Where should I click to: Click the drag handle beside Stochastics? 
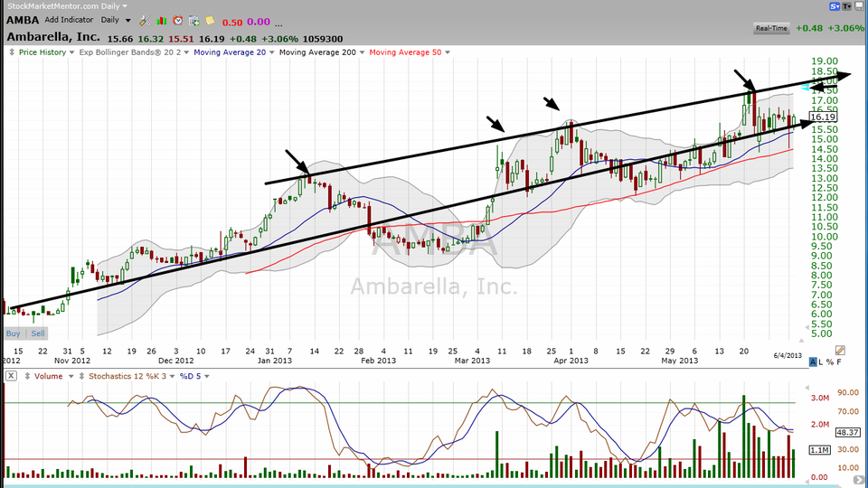82,376
